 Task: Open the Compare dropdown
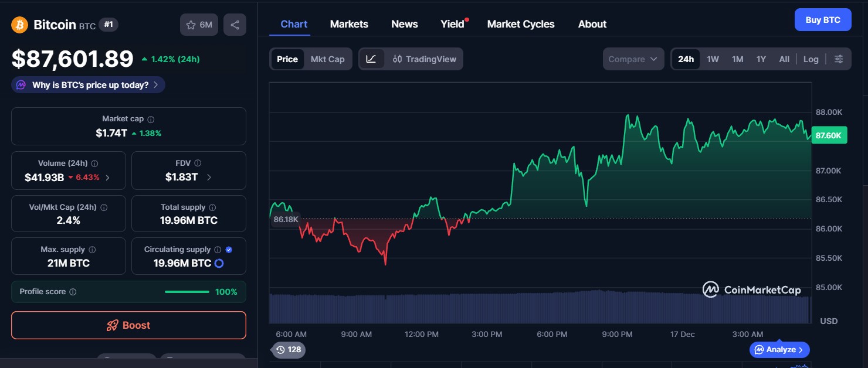click(x=632, y=59)
